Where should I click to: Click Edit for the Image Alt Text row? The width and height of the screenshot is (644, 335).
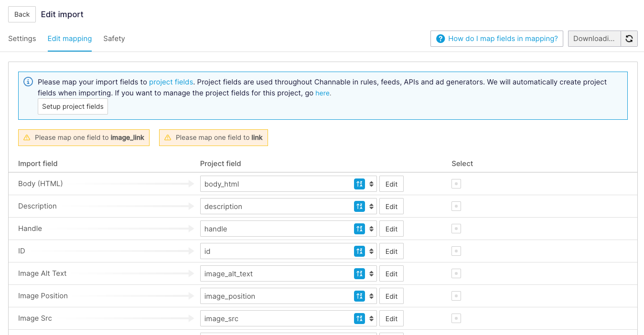tap(391, 273)
